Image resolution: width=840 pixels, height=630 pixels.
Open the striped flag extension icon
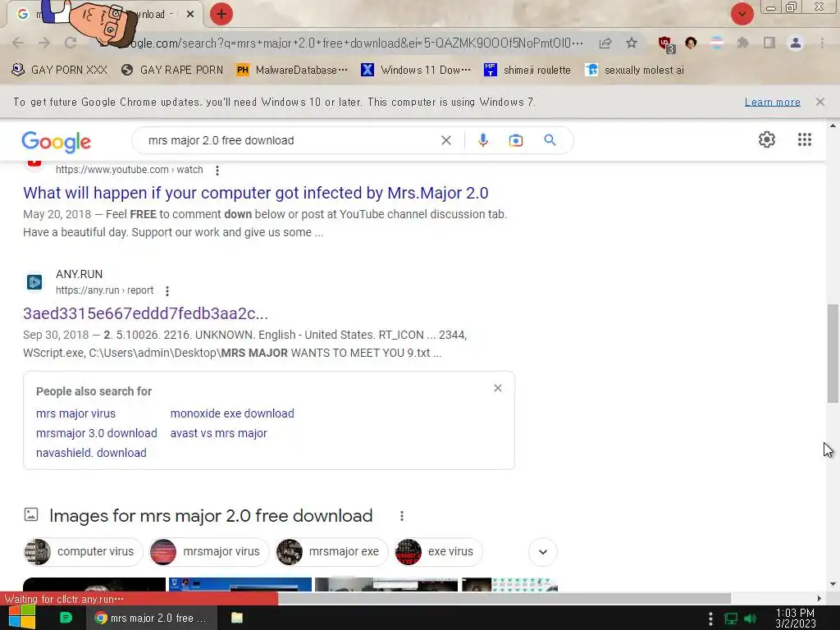(x=717, y=43)
